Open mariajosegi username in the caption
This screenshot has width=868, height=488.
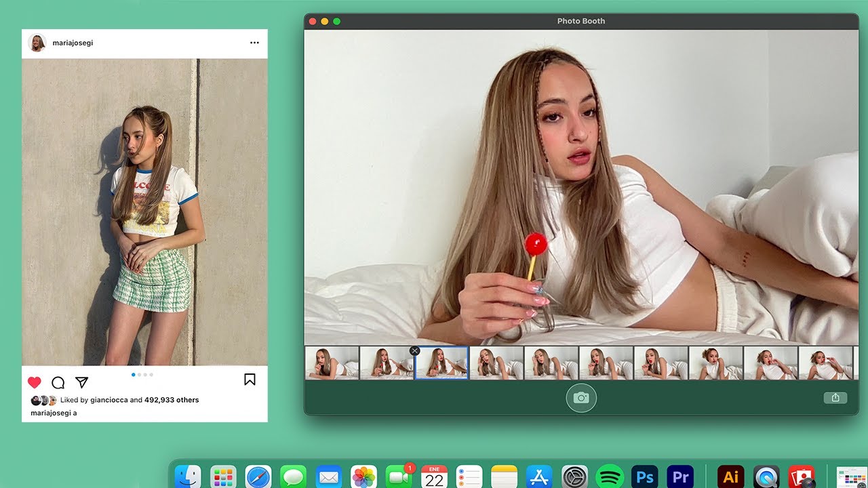point(50,413)
